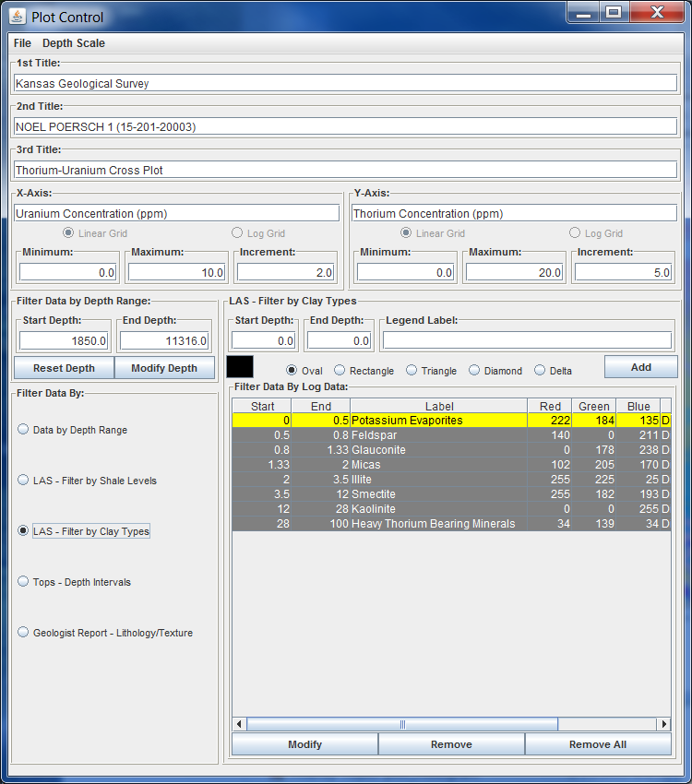Screen dimensions: 692x784
Task: Select the Smectite row
Action: coord(451,494)
